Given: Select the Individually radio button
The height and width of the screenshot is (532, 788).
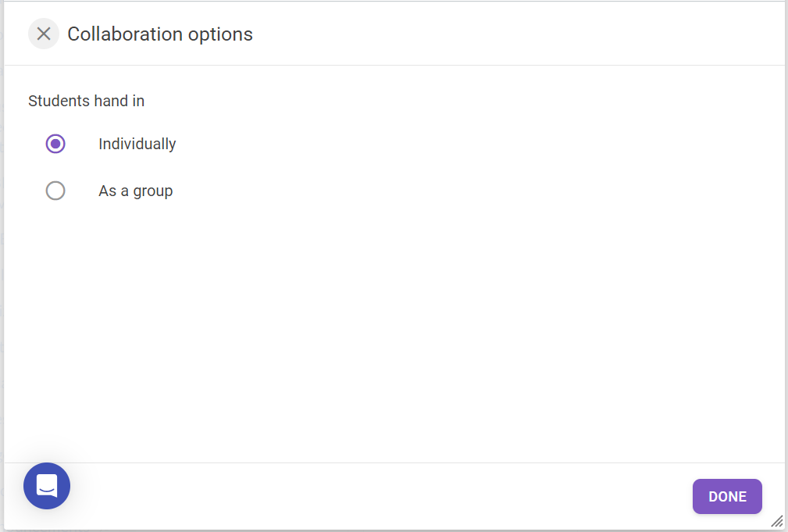Looking at the screenshot, I should pos(55,144).
